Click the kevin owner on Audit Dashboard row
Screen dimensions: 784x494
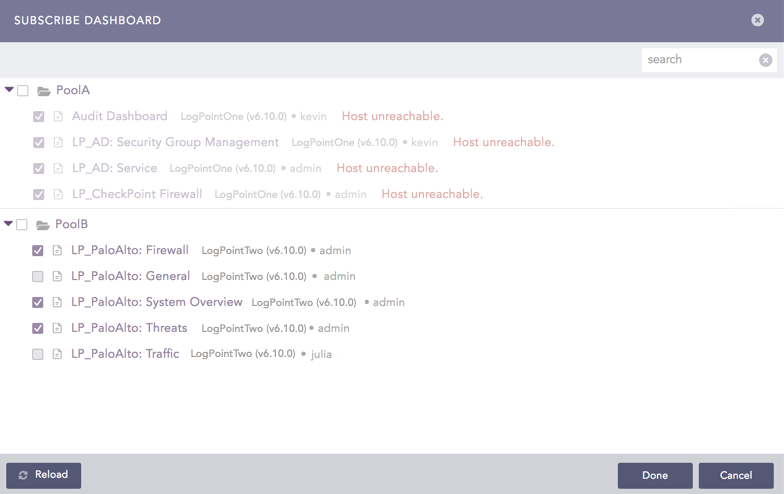click(x=313, y=116)
